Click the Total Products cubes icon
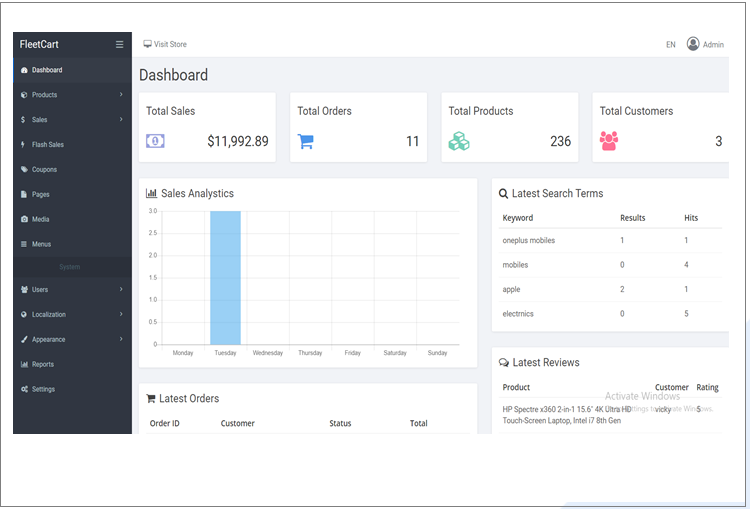The image size is (750, 509). (x=459, y=141)
